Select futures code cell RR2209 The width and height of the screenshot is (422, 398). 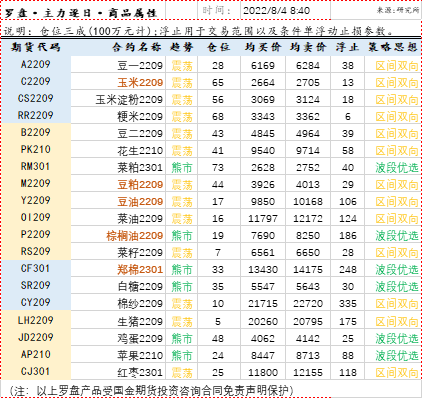coord(35,115)
